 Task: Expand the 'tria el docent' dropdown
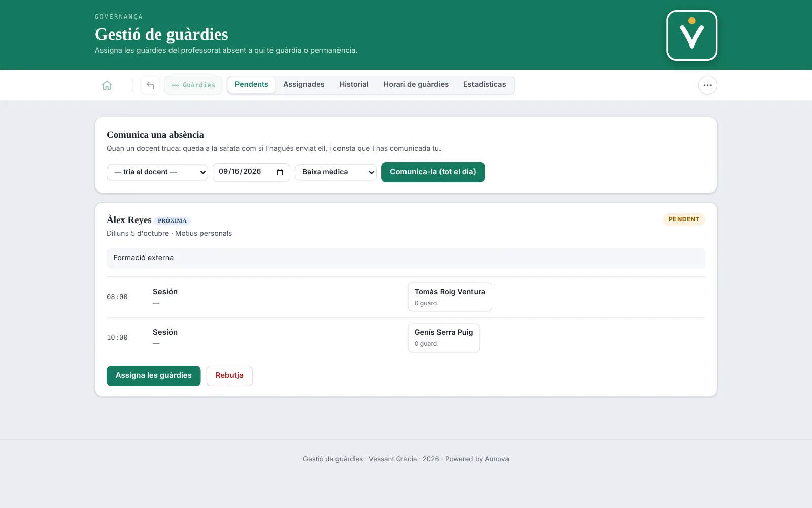tap(157, 172)
